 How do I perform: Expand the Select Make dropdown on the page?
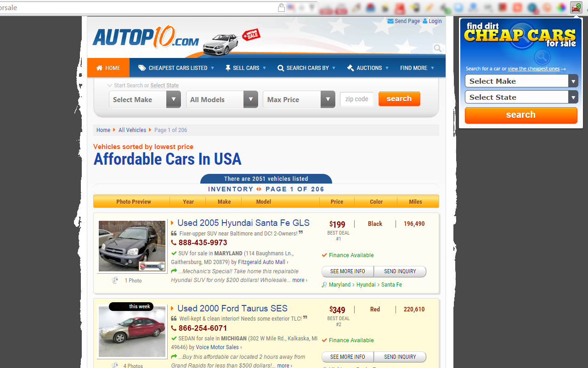click(x=145, y=99)
